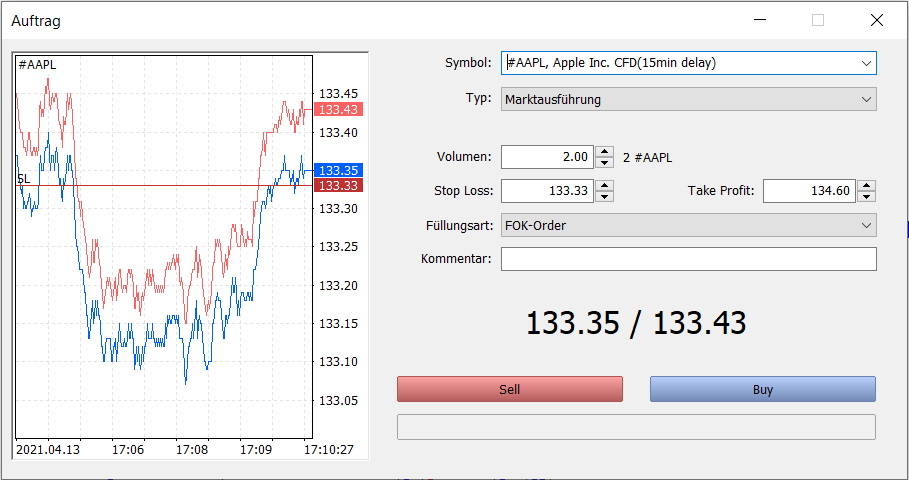The width and height of the screenshot is (909, 480).
Task: Click the red Sell button
Action: coord(510,390)
